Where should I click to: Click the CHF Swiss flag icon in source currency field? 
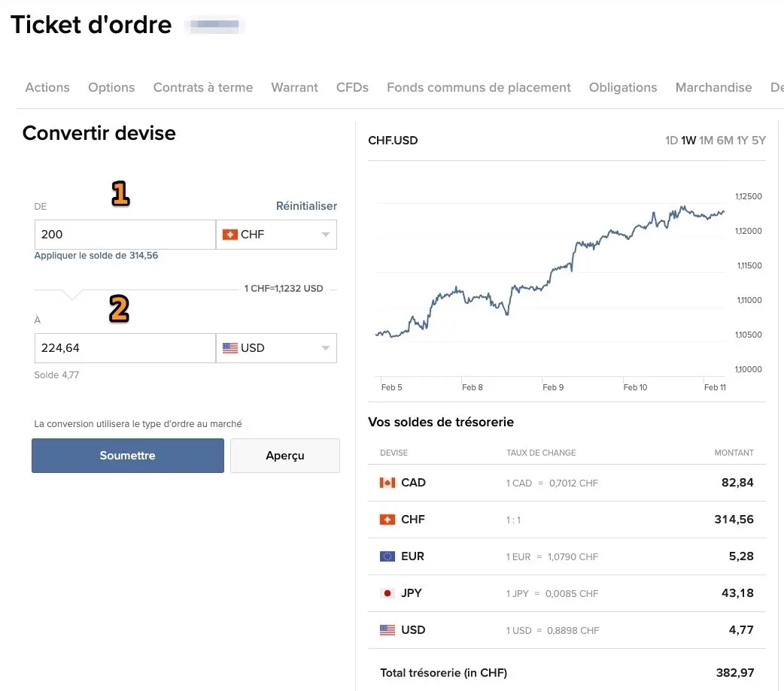pos(230,234)
